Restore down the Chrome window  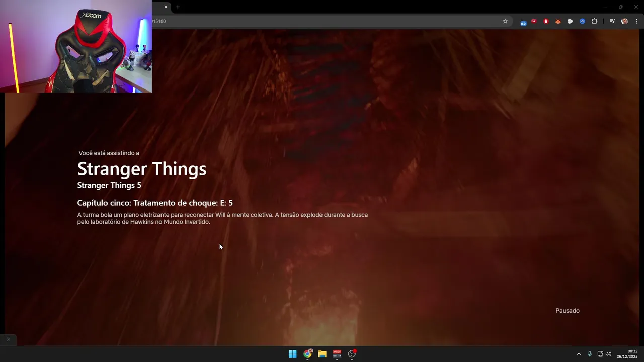(620, 7)
